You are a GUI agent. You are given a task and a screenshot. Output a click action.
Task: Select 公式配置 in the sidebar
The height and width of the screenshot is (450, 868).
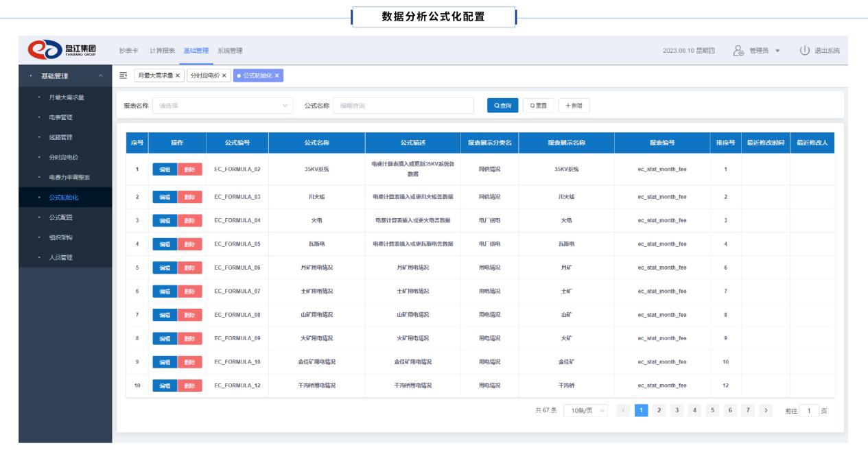(61, 217)
